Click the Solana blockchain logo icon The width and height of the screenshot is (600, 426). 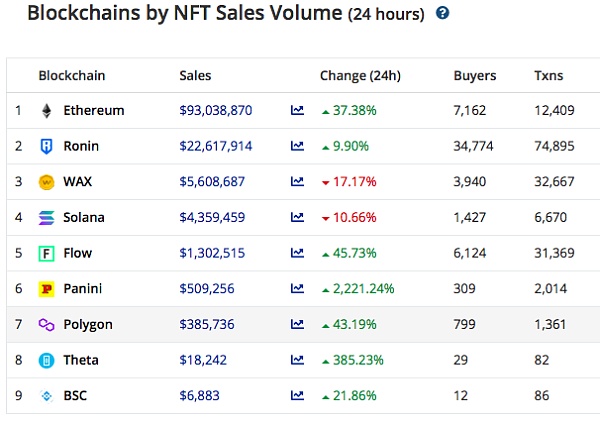46,217
